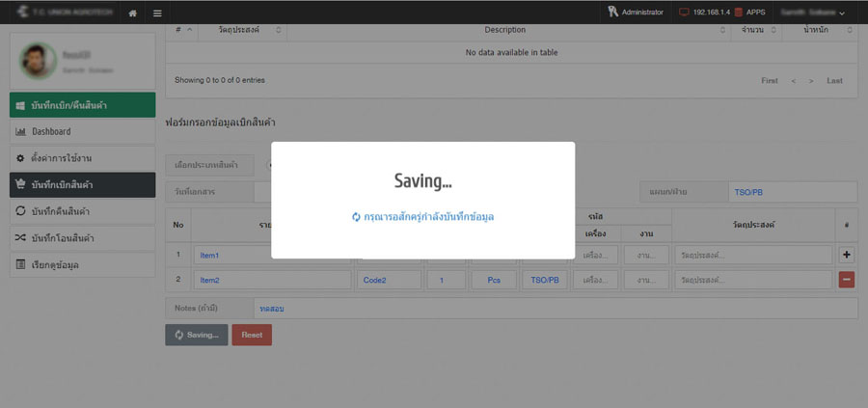868x408 pixels.
Task: Open บันทึกโอนสินค้า menu item
Action: point(83,238)
